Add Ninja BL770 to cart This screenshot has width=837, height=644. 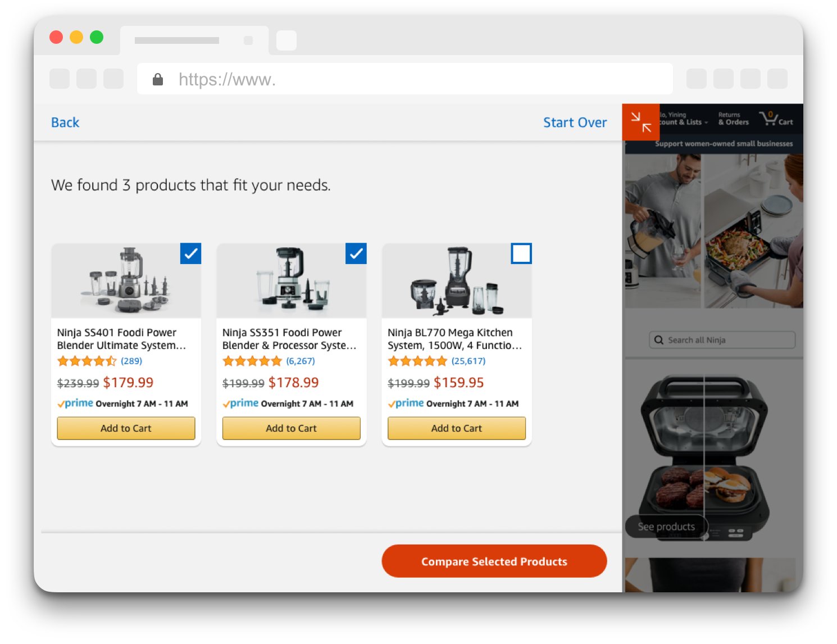pos(457,428)
